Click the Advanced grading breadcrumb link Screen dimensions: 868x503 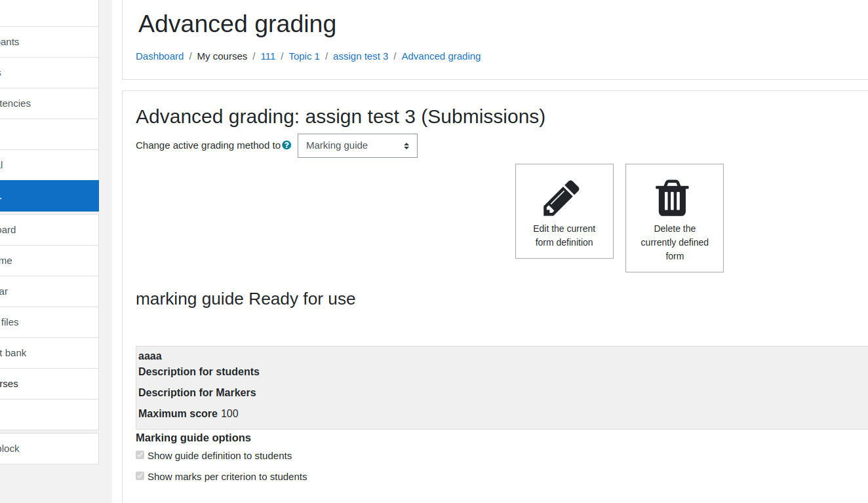point(441,56)
